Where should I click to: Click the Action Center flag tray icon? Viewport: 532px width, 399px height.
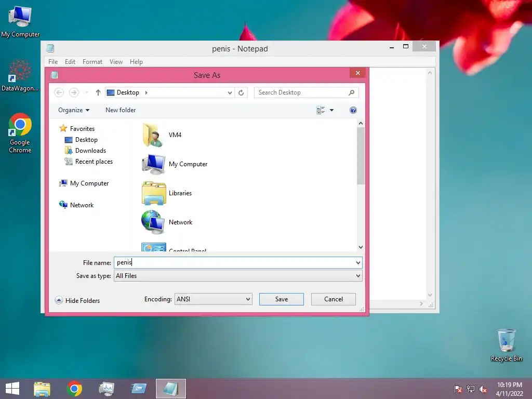tap(458, 389)
